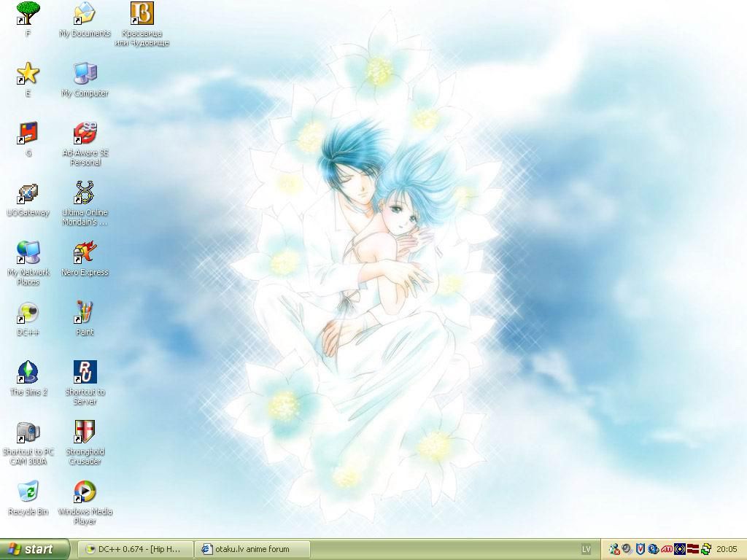Viewport: 747px width, 560px height.
Task: Click the speaker volume tray icon
Action: click(x=627, y=550)
